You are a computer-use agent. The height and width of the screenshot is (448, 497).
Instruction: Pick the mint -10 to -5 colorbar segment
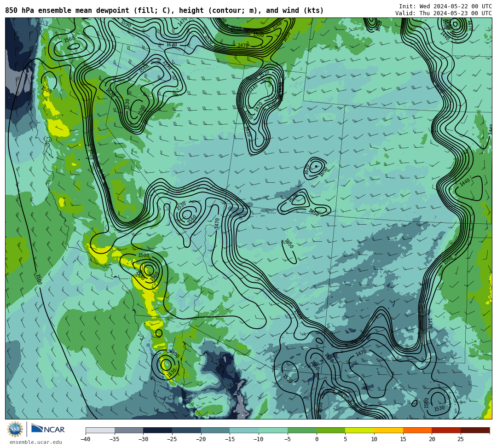(273, 431)
